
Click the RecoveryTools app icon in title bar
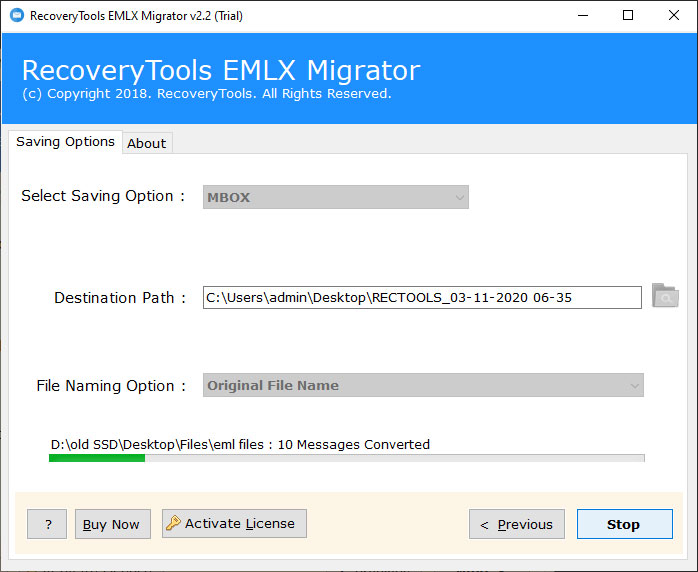[x=17, y=16]
